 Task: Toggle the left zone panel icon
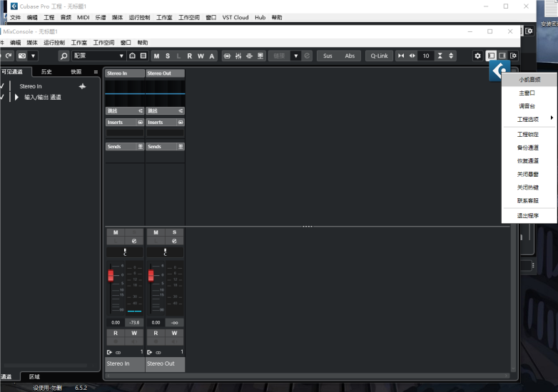pos(491,56)
